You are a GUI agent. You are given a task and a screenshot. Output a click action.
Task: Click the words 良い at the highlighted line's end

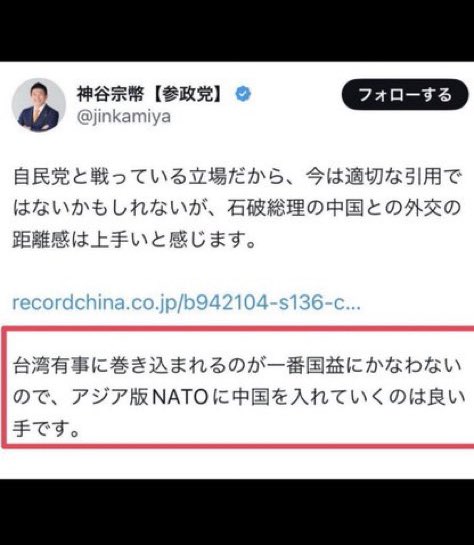[446, 397]
